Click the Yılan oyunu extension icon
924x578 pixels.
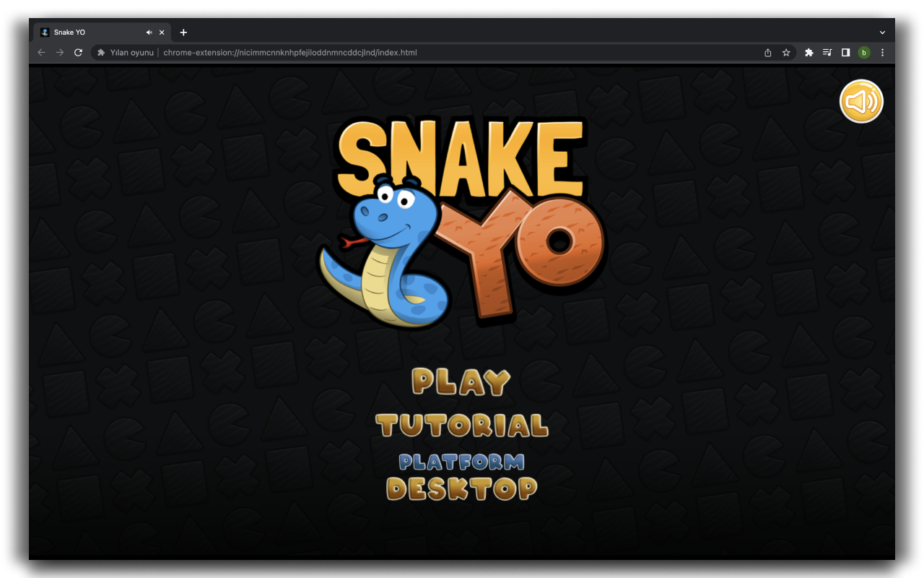pos(100,52)
